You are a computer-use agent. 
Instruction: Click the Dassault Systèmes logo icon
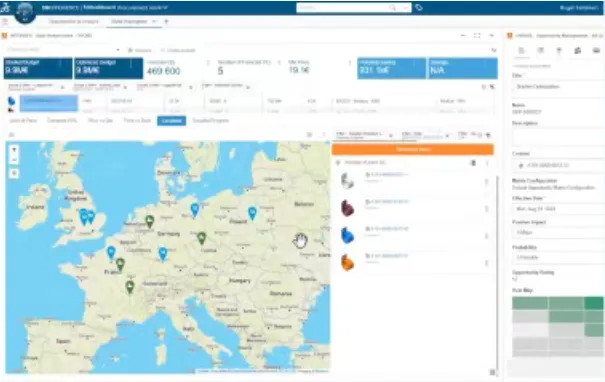pyautogui.click(x=5, y=7)
